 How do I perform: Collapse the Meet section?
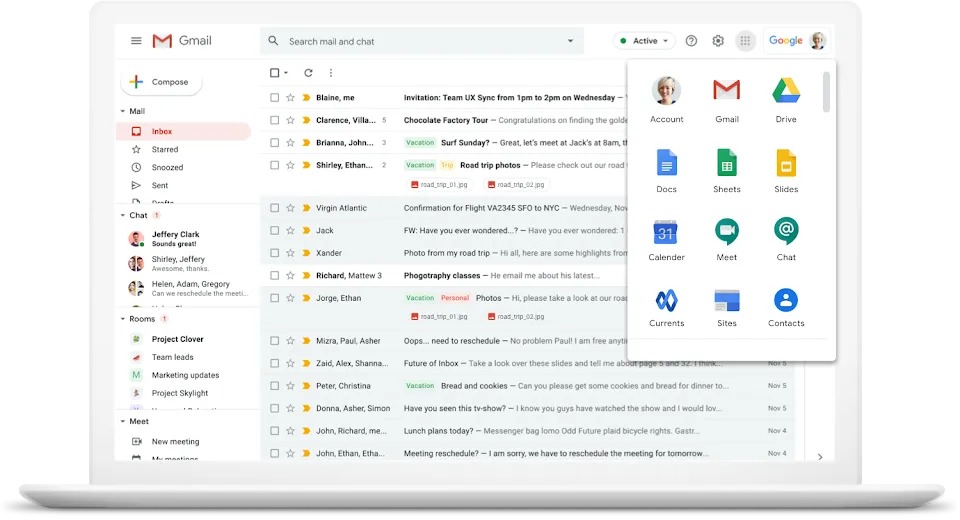(x=123, y=421)
